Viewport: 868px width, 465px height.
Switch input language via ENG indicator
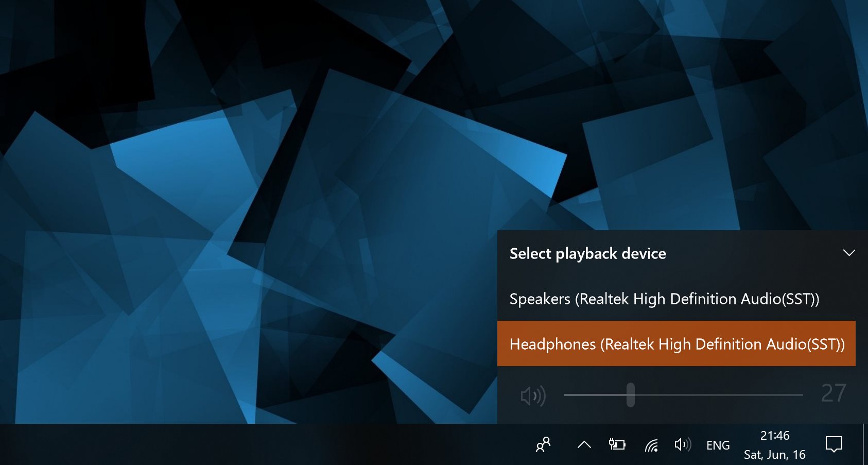click(x=718, y=445)
